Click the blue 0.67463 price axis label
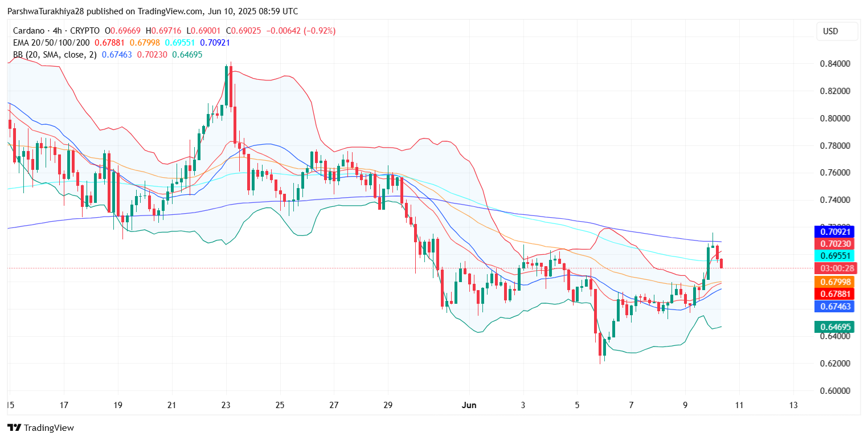 [836, 307]
